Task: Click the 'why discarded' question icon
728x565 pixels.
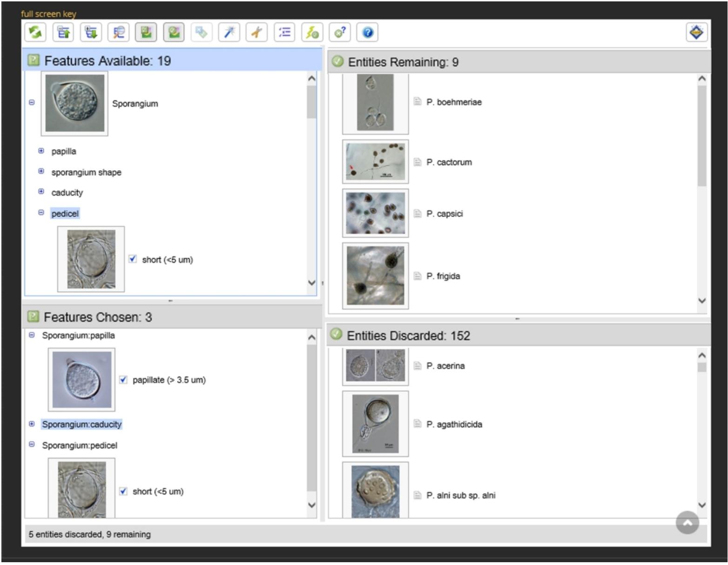Action: [340, 32]
